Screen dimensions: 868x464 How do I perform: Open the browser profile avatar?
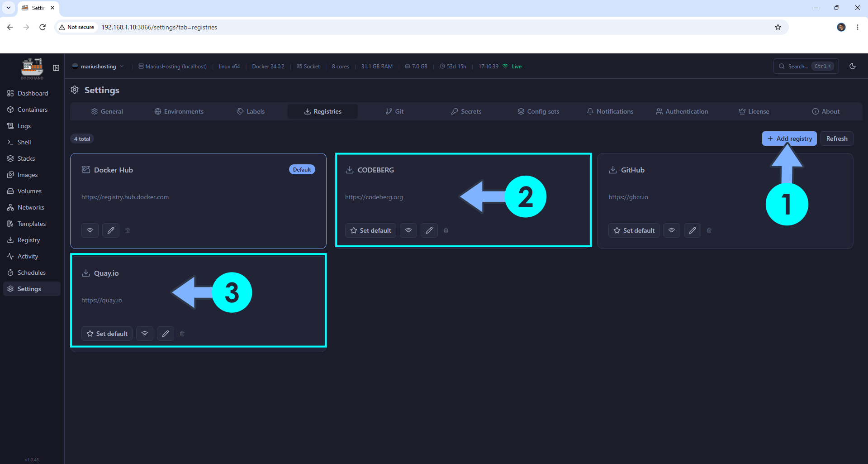841,27
